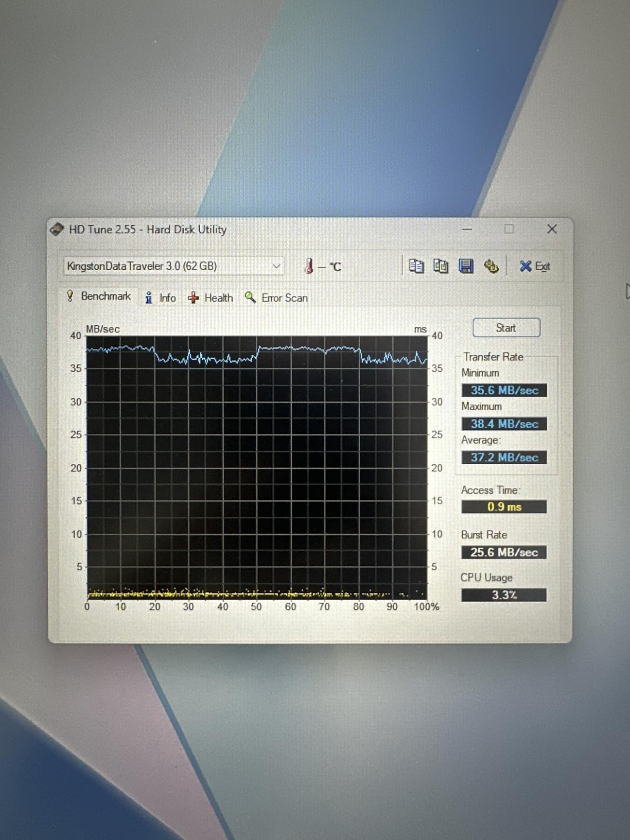The height and width of the screenshot is (840, 630).
Task: Minimize the HD Tune window
Action: pos(467,229)
